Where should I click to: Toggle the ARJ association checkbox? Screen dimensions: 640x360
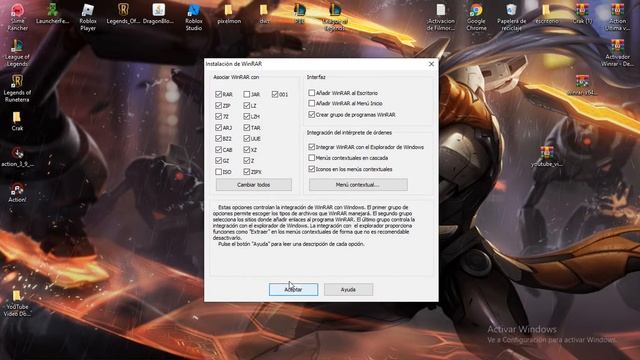point(218,127)
